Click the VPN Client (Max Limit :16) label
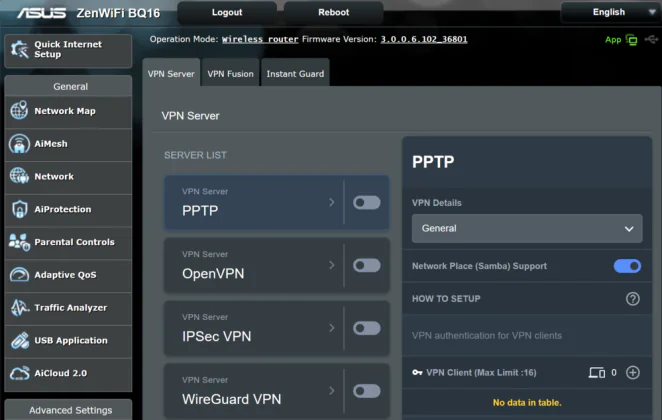 (x=481, y=373)
